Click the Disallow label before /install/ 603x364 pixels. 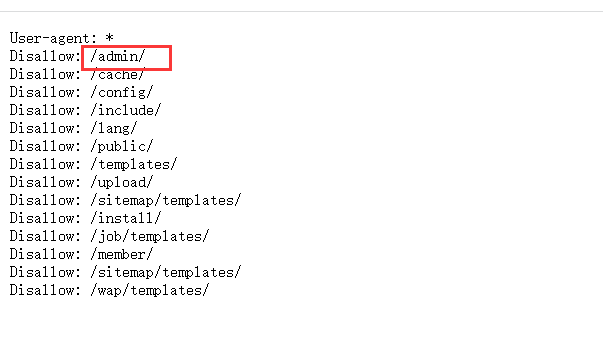(x=45, y=218)
